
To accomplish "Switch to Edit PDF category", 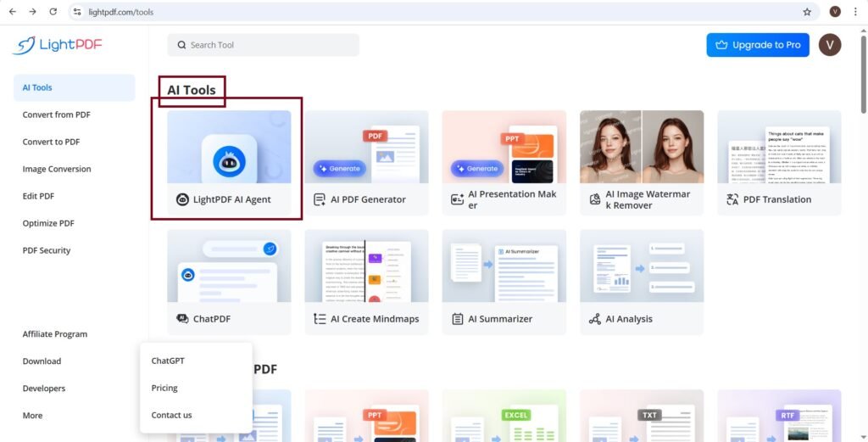I will click(x=38, y=196).
